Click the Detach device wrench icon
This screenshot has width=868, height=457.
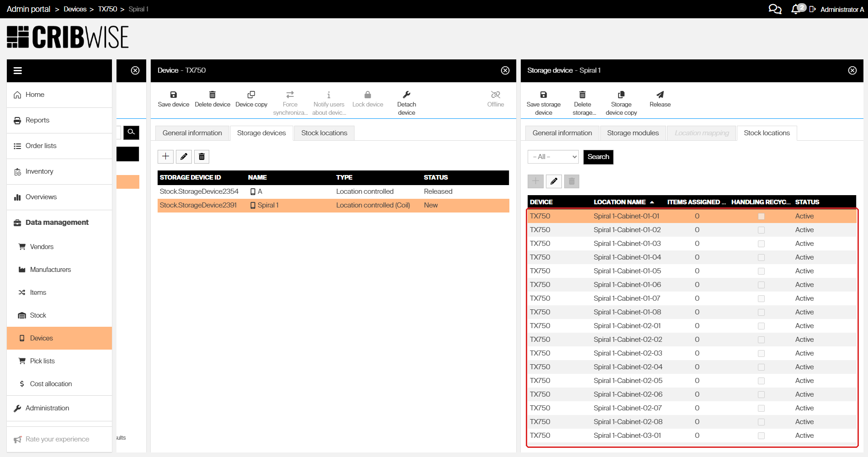click(x=407, y=95)
